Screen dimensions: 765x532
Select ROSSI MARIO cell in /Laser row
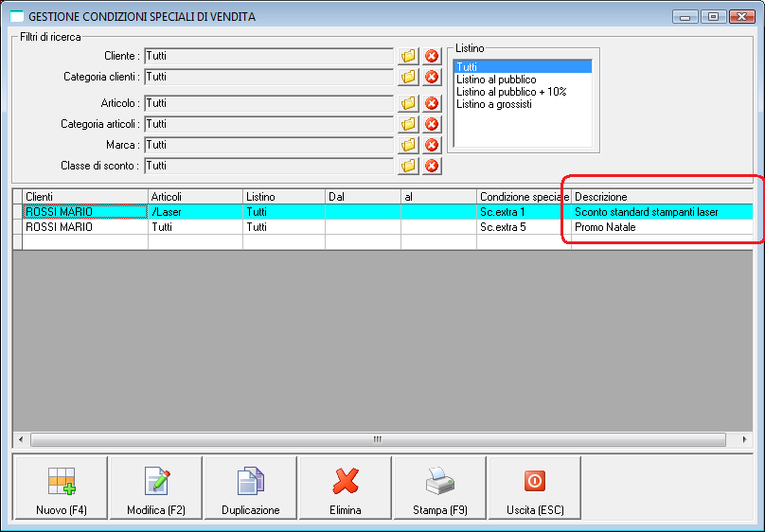coord(85,212)
